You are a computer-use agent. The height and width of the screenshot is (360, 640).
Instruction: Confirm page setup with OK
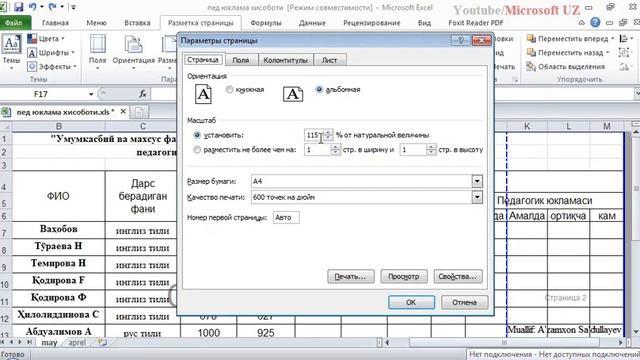point(411,302)
